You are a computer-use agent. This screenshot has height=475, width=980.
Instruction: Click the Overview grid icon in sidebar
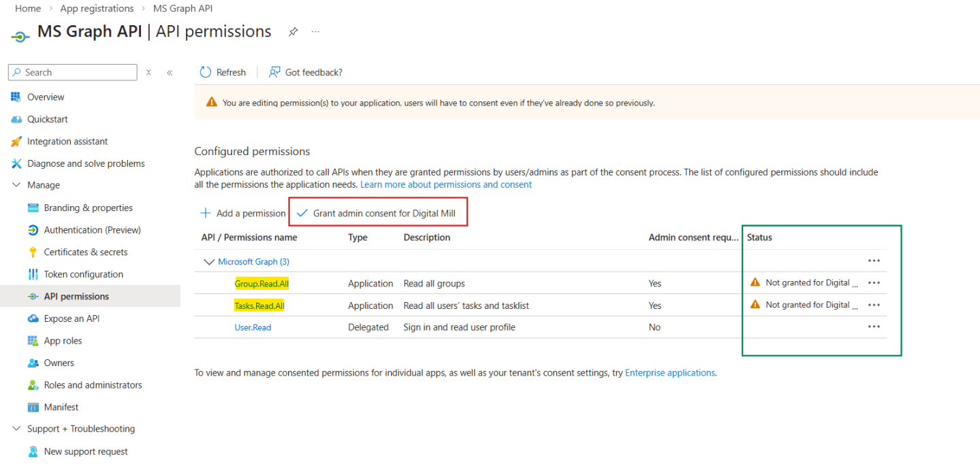coord(16,97)
